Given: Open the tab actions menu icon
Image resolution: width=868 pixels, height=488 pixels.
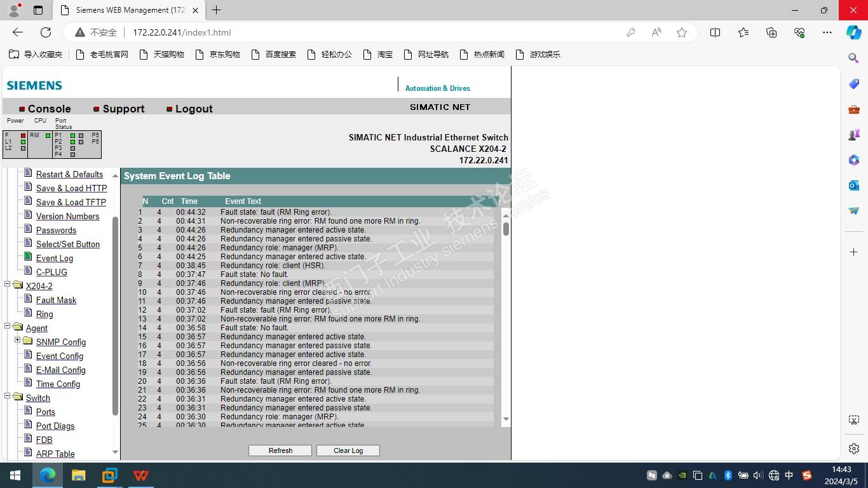Looking at the screenshot, I should (38, 10).
